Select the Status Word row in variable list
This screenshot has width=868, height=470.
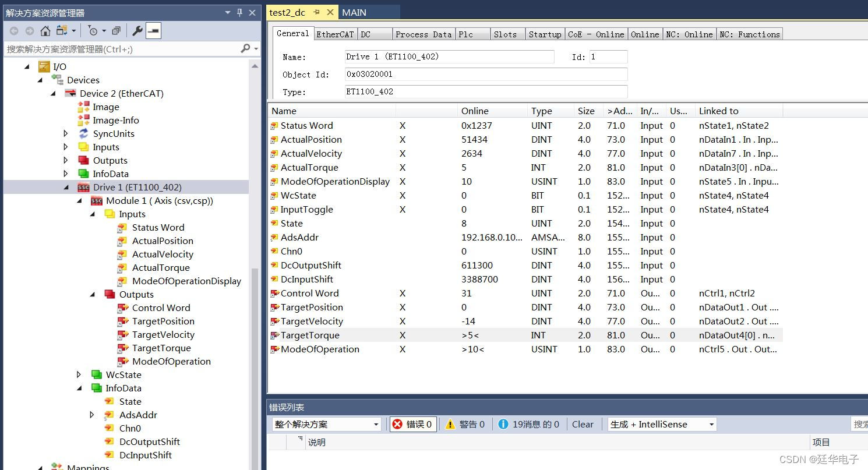(525, 126)
